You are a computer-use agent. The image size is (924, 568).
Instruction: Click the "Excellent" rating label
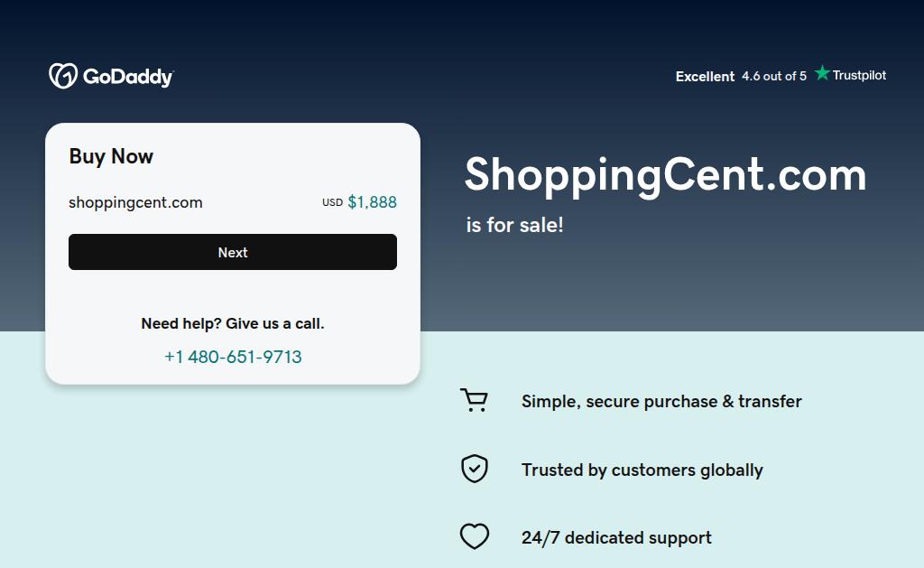click(705, 77)
